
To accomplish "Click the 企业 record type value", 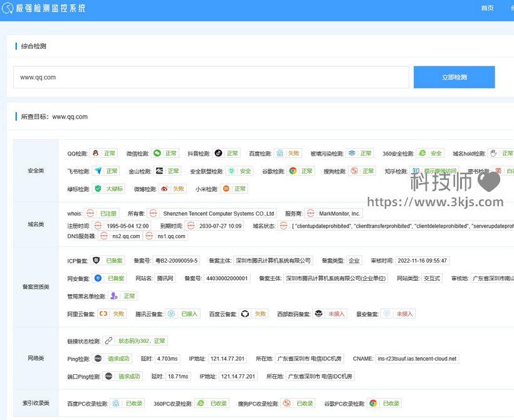I will point(354,261).
